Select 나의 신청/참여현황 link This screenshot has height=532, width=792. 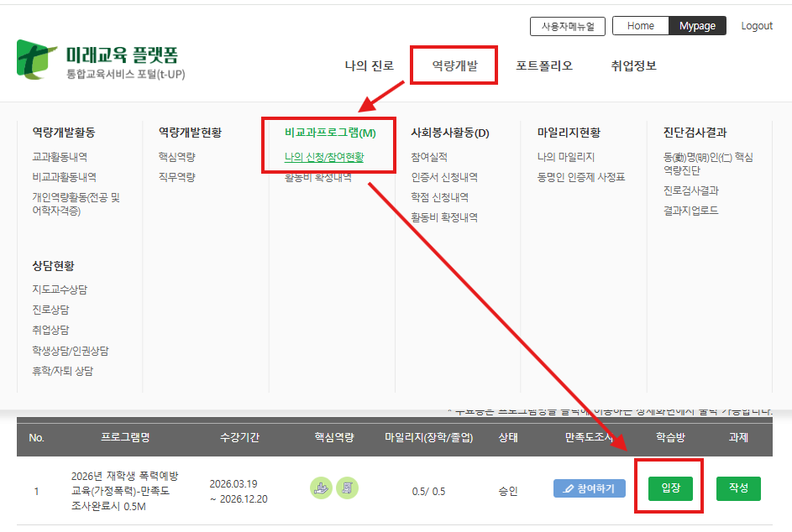[x=324, y=157]
